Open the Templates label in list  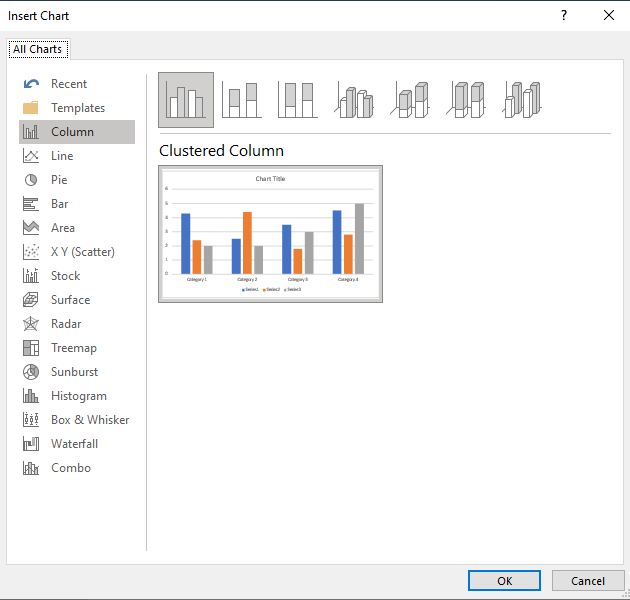tap(78, 108)
